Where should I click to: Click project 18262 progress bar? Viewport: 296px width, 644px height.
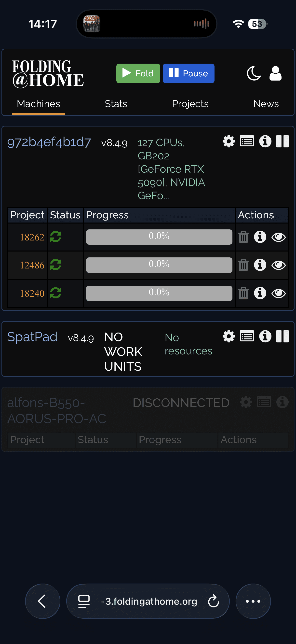click(159, 237)
